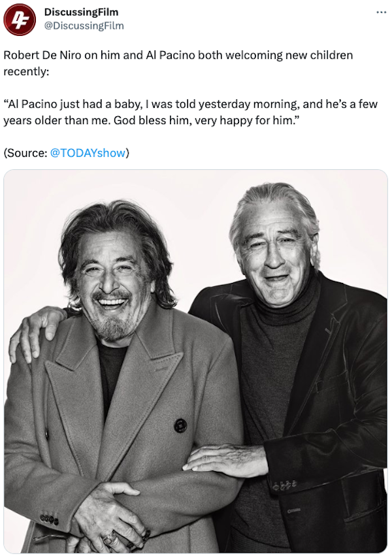Viewport: 392px width, 558px height.
Task: Click the ring on the clasped hands
Action: [110, 540]
